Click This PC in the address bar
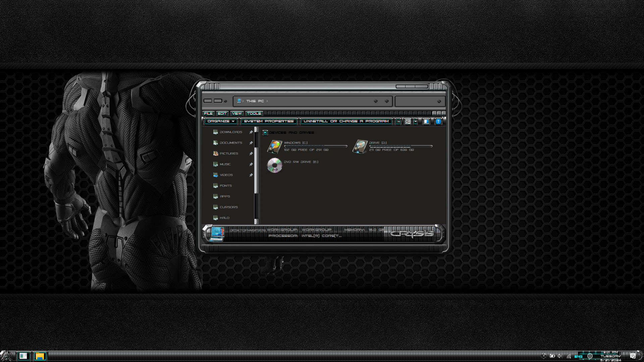The image size is (644, 362). point(255,101)
